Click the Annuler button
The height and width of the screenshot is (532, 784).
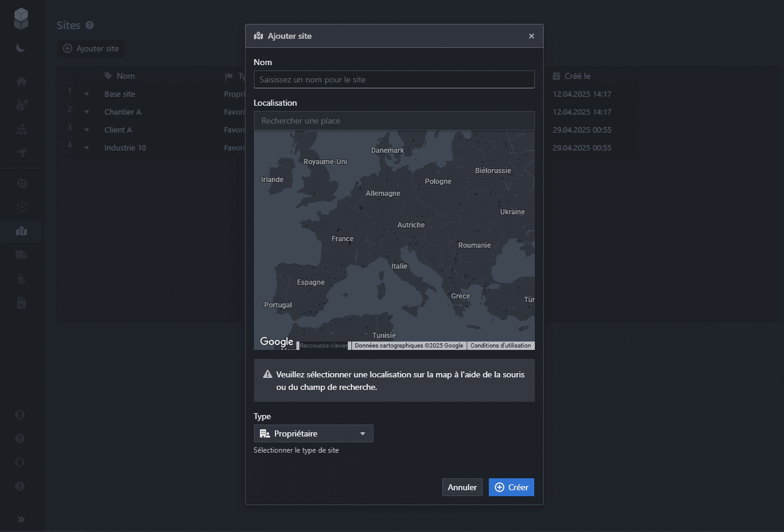[x=462, y=487]
